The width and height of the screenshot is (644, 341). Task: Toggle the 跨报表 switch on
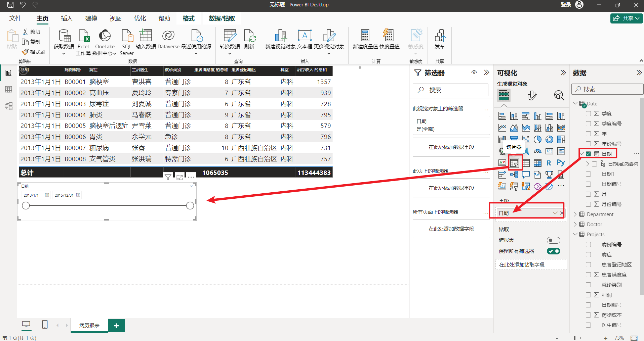(x=553, y=240)
